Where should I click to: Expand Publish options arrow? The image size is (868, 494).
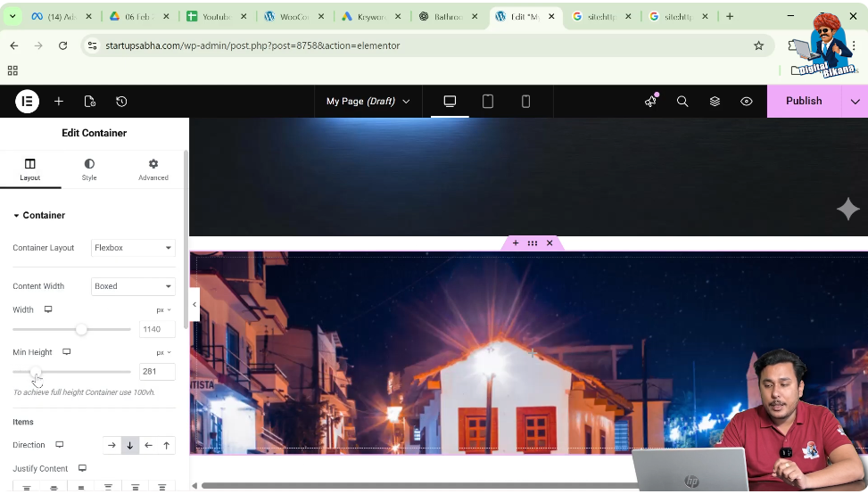855,102
